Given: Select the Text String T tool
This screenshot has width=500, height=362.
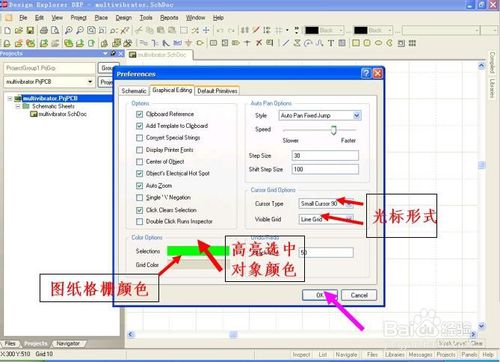Looking at the screenshot, I should [x=331, y=43].
